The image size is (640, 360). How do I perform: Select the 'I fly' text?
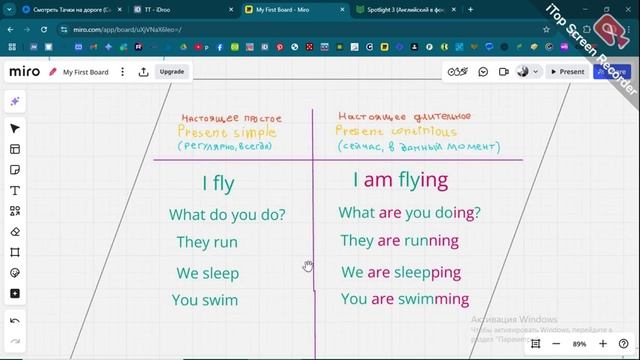point(218,183)
